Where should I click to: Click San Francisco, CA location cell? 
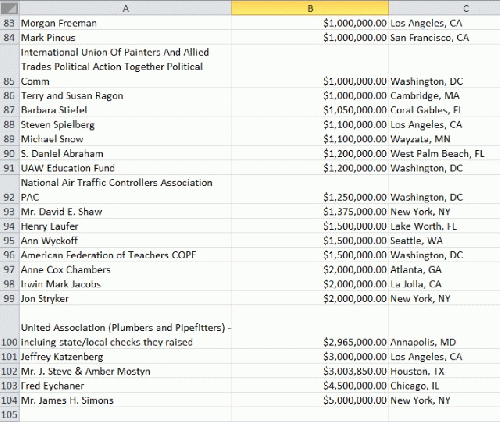click(x=444, y=38)
